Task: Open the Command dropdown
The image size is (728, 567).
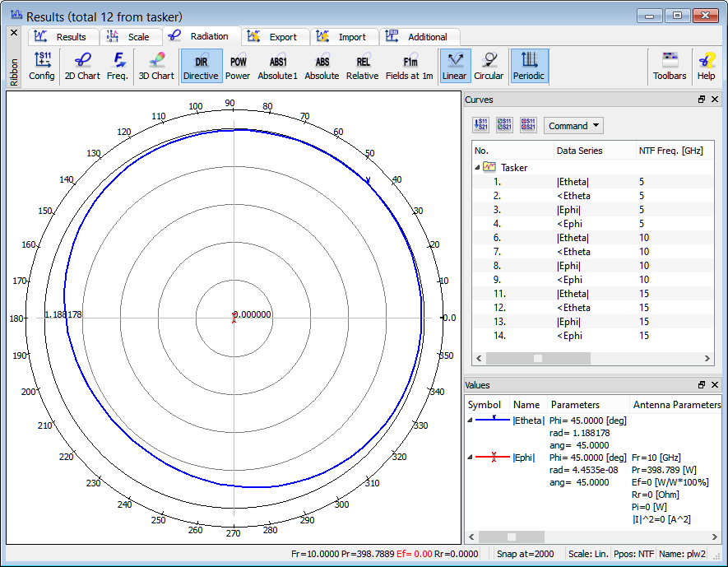Action: tap(573, 126)
